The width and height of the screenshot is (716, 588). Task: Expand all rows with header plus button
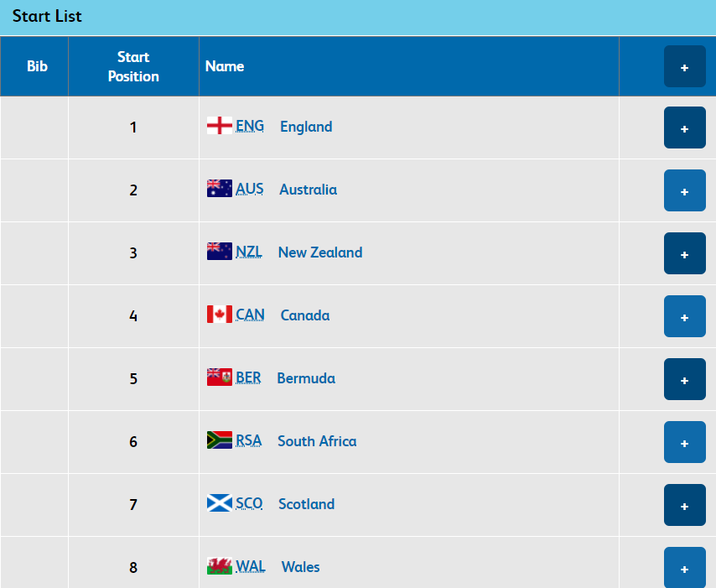tap(684, 67)
